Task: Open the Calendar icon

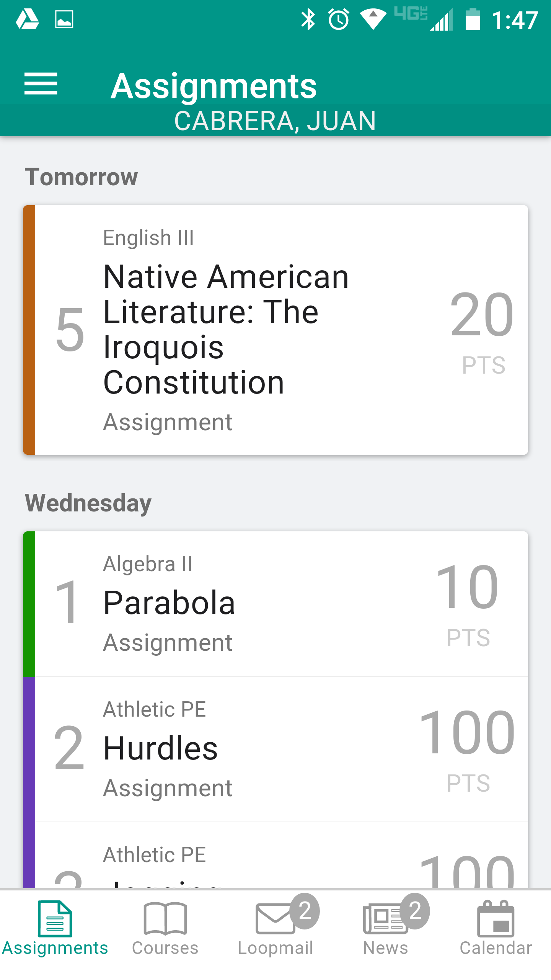Action: point(496,919)
